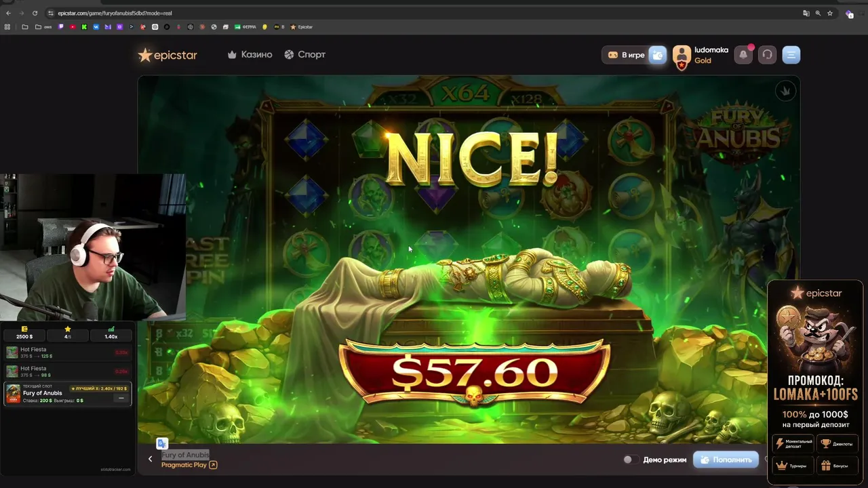Open site information icon in address bar
This screenshot has height=488, width=868.
(x=51, y=13)
